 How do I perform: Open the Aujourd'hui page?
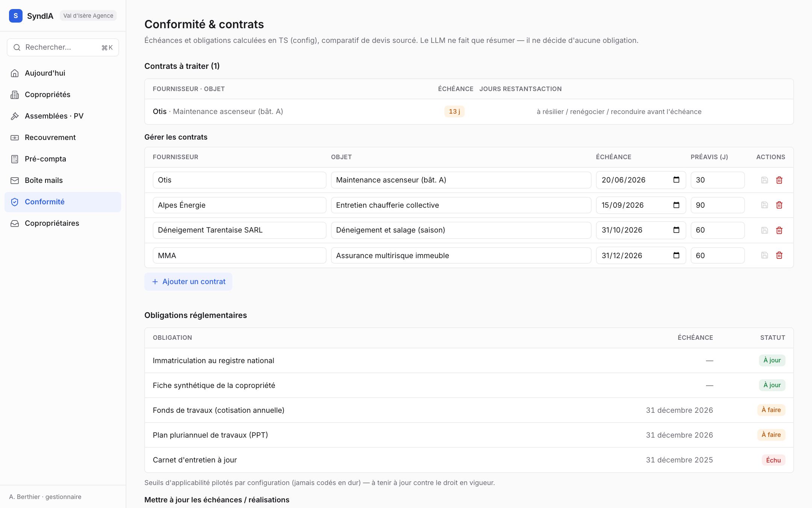pyautogui.click(x=63, y=73)
